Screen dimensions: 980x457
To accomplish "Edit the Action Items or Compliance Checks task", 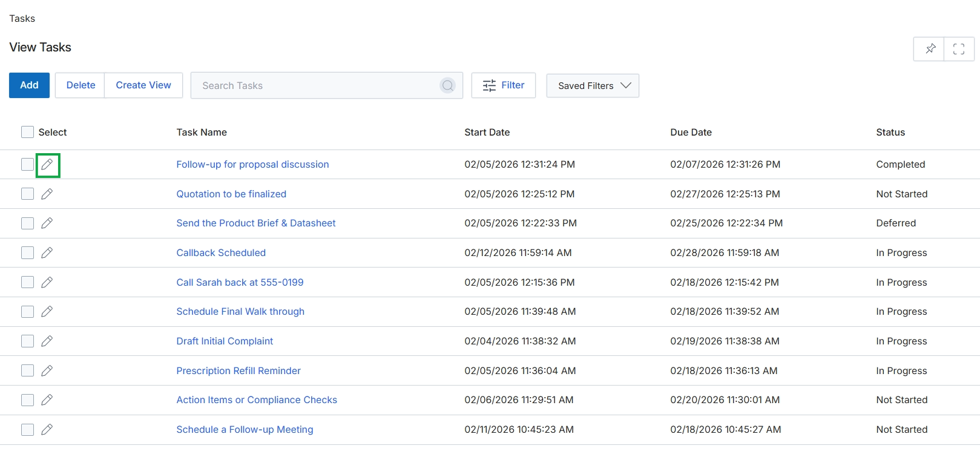I will pyautogui.click(x=47, y=400).
